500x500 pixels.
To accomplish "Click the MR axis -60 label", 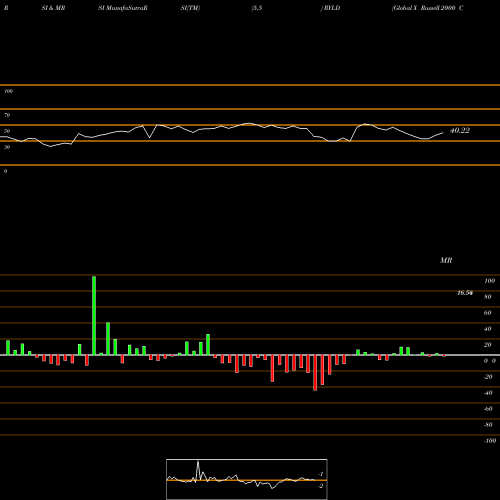I will pyautogui.click(x=488, y=409).
